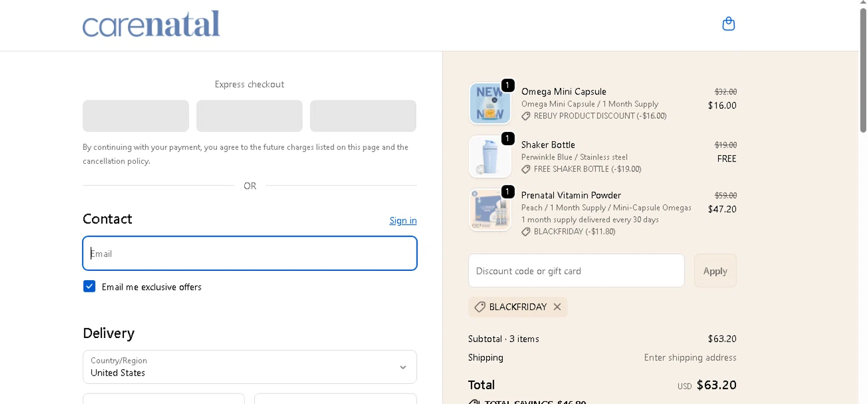Select the middle express checkout button
The width and height of the screenshot is (868, 404).
coord(249,116)
